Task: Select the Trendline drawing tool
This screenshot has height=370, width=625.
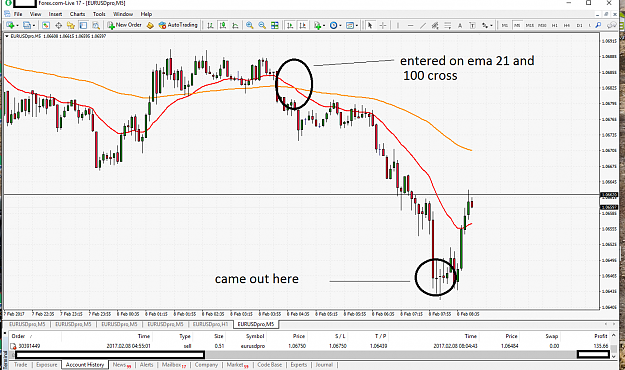Action: coord(423,25)
